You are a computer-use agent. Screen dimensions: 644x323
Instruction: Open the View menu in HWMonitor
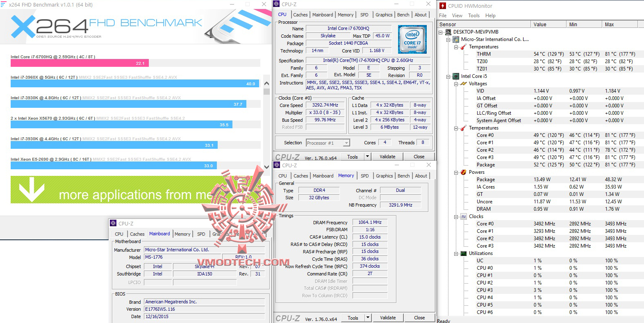(x=457, y=16)
